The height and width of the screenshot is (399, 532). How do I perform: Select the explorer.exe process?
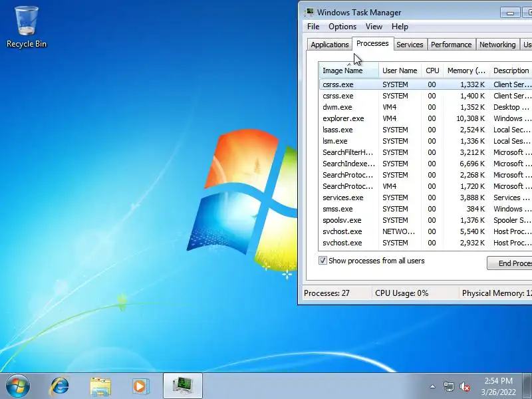426,118
